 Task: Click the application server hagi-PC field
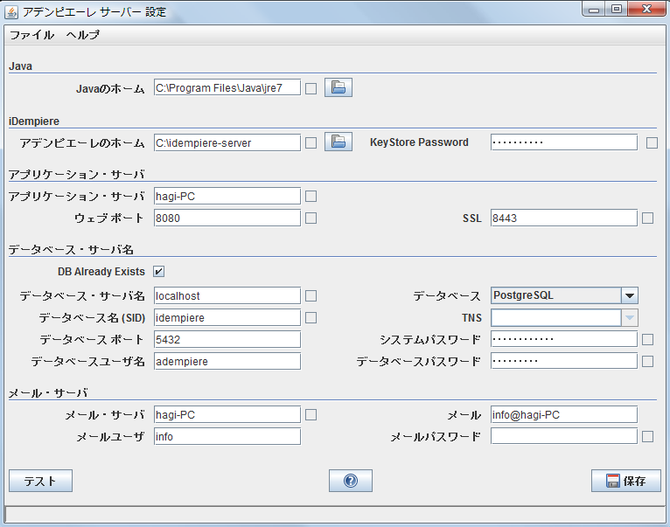pyautogui.click(x=227, y=196)
